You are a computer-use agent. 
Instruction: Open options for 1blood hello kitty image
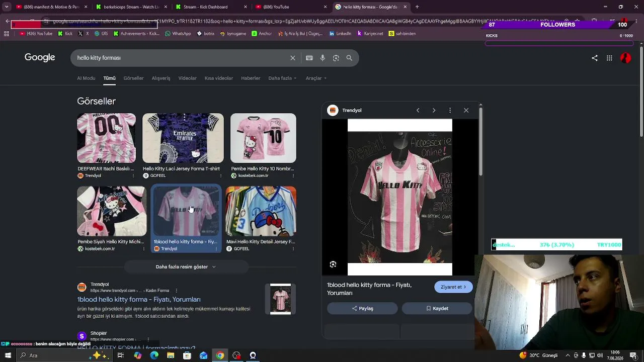tap(216, 248)
